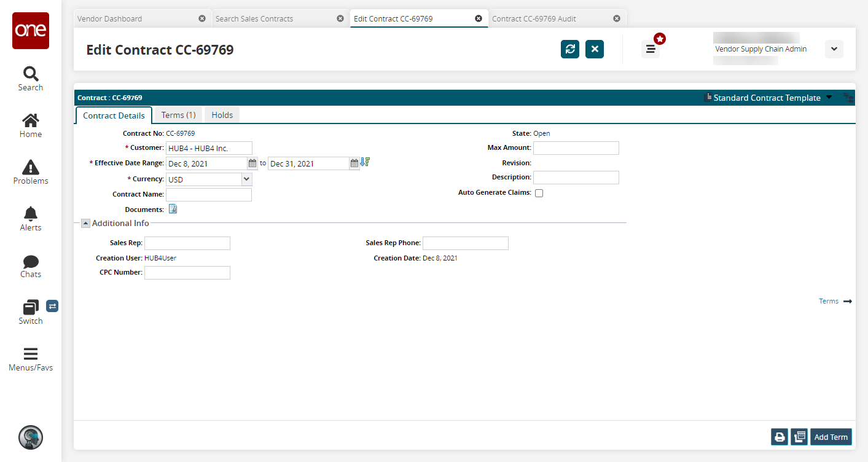Click the Creation User value HUB4User
The width and height of the screenshot is (868, 462).
coord(160,258)
